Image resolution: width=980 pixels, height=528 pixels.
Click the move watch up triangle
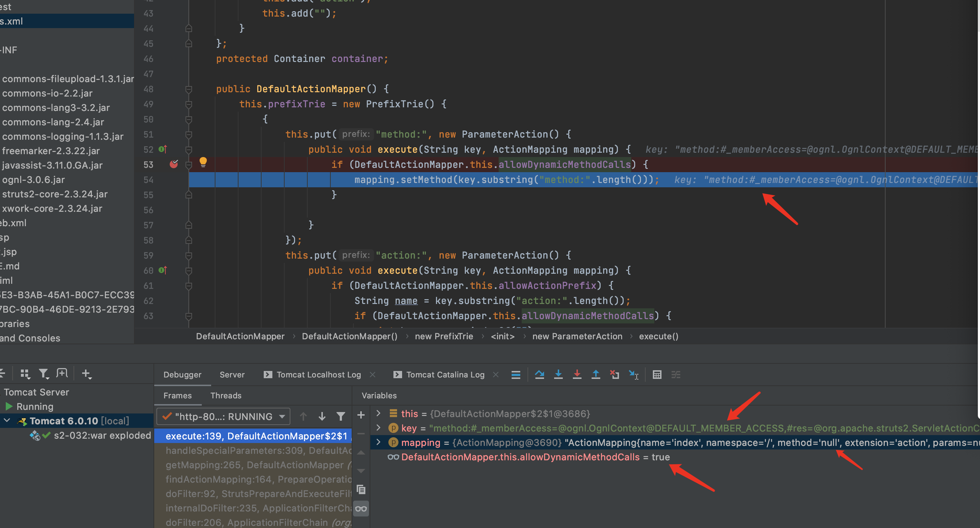[361, 453]
